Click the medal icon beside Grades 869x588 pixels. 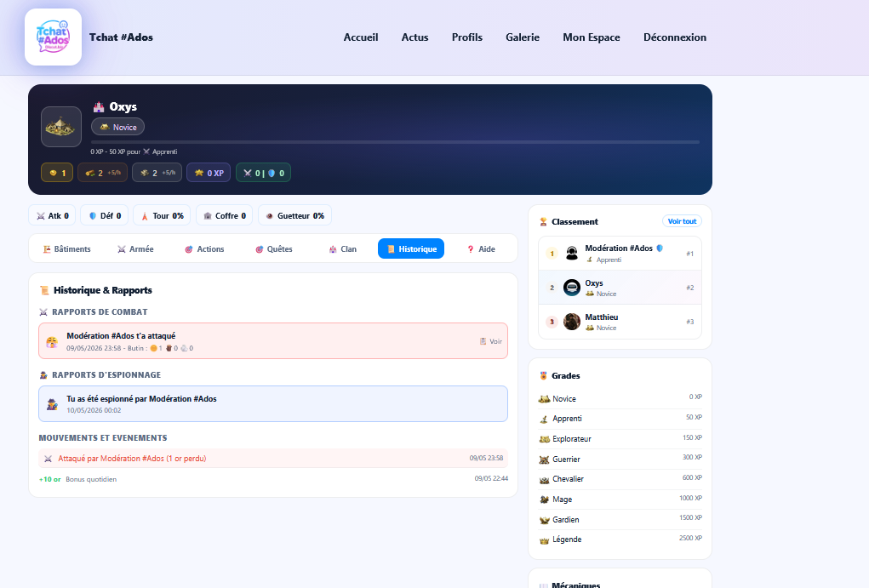pos(544,376)
